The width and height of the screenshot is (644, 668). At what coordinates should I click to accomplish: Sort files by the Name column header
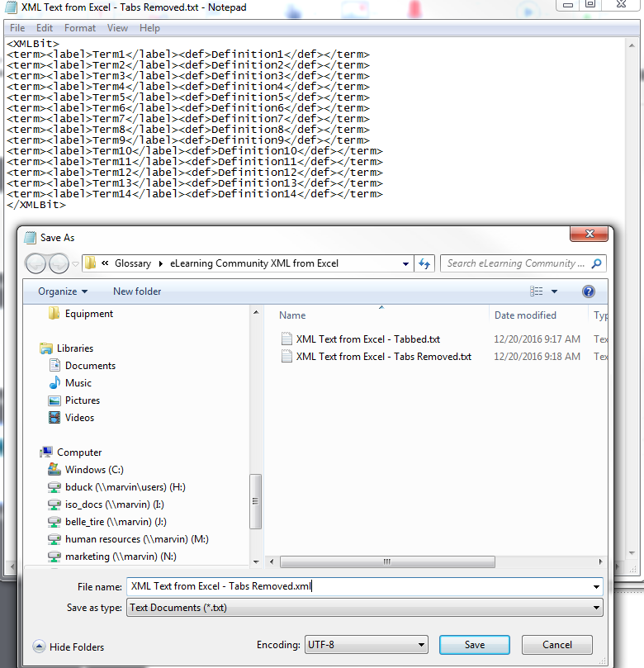(x=292, y=315)
